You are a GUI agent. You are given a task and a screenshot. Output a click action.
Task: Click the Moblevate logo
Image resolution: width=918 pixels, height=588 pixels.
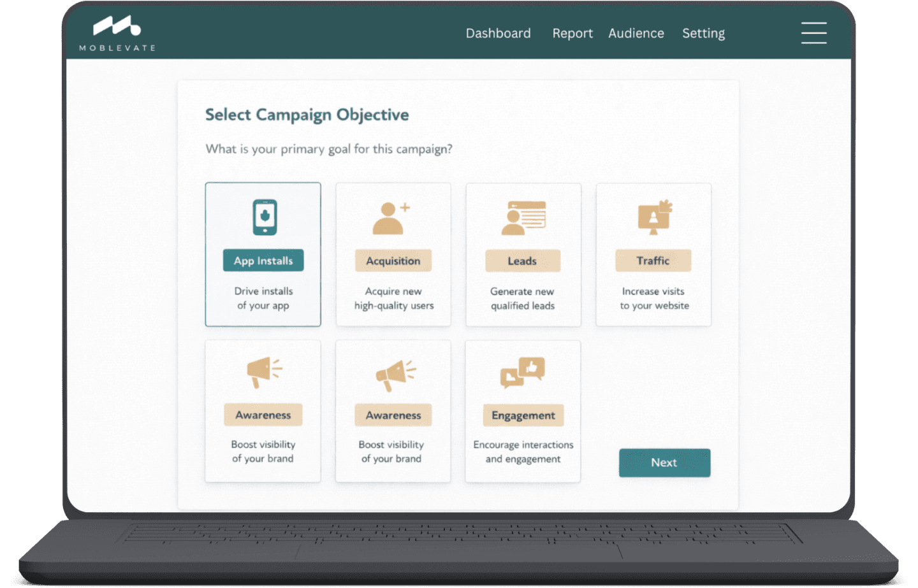pyautogui.click(x=117, y=33)
